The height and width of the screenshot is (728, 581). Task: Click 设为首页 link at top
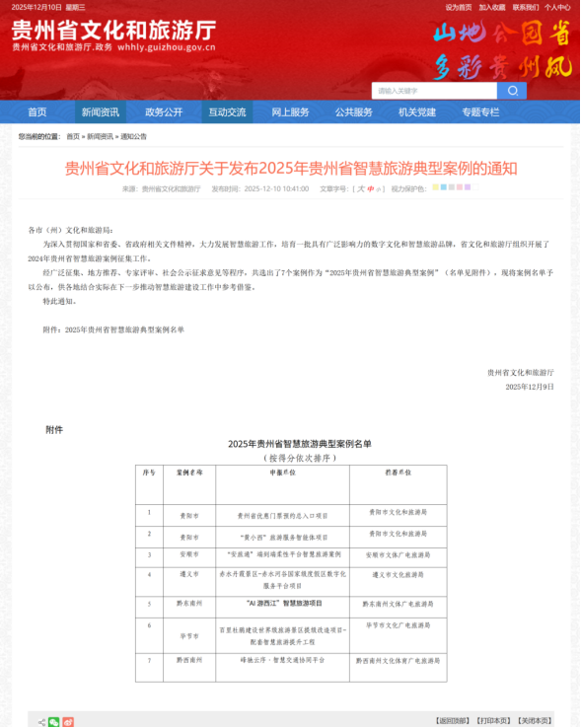(x=459, y=7)
